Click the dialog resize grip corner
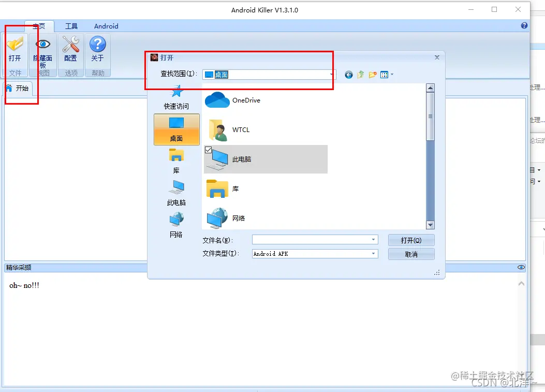 tap(437, 273)
